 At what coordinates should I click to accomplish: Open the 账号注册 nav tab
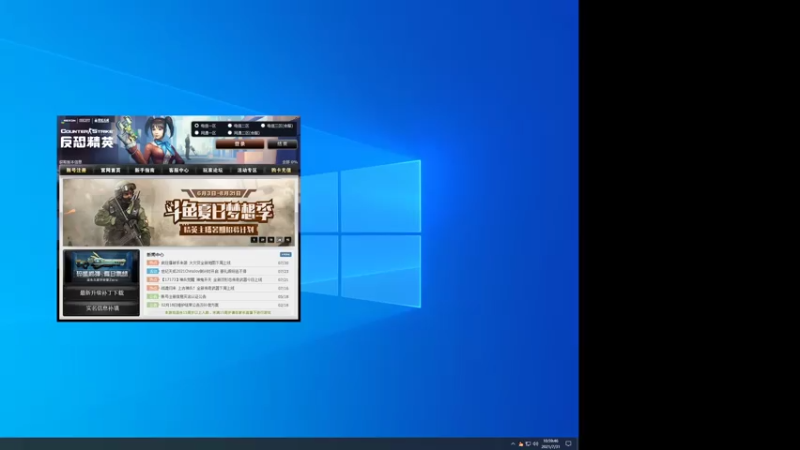coord(76,170)
